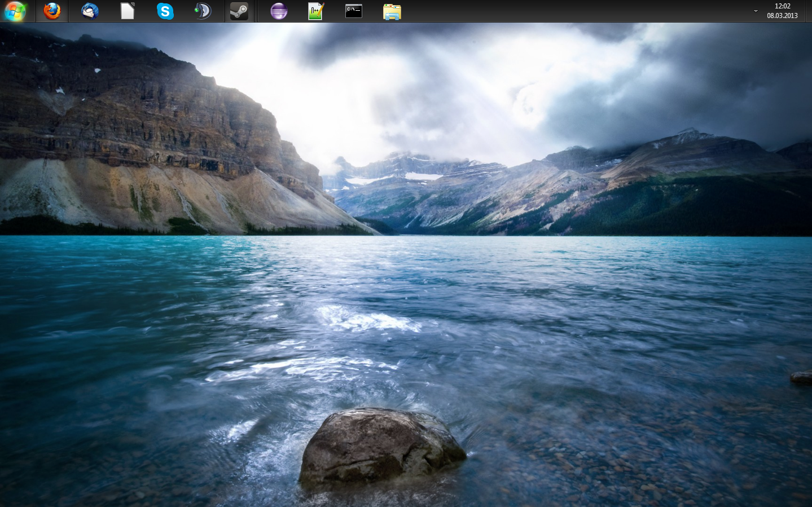Launch Notepad++ from the taskbar
Screen dimensions: 812x507
(316, 11)
